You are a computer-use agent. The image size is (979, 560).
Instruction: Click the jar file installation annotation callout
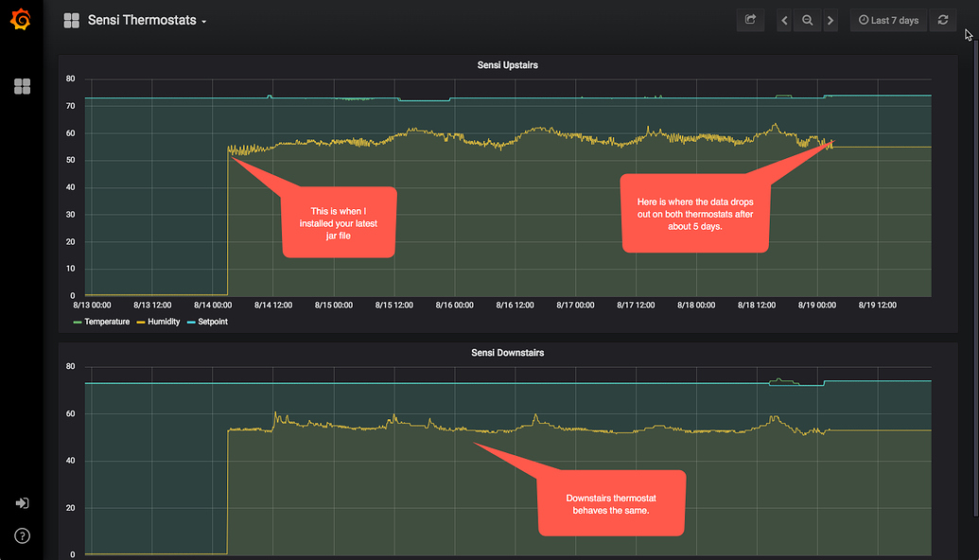(x=339, y=221)
